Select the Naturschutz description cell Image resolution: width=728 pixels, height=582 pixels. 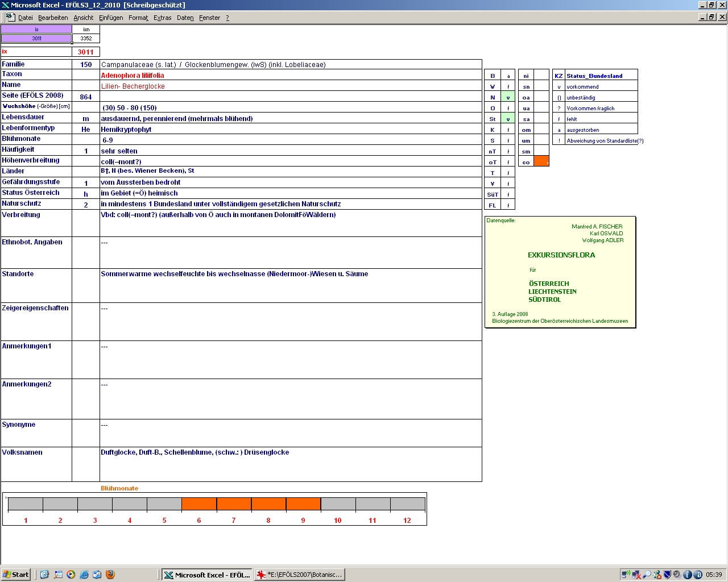tap(291, 203)
